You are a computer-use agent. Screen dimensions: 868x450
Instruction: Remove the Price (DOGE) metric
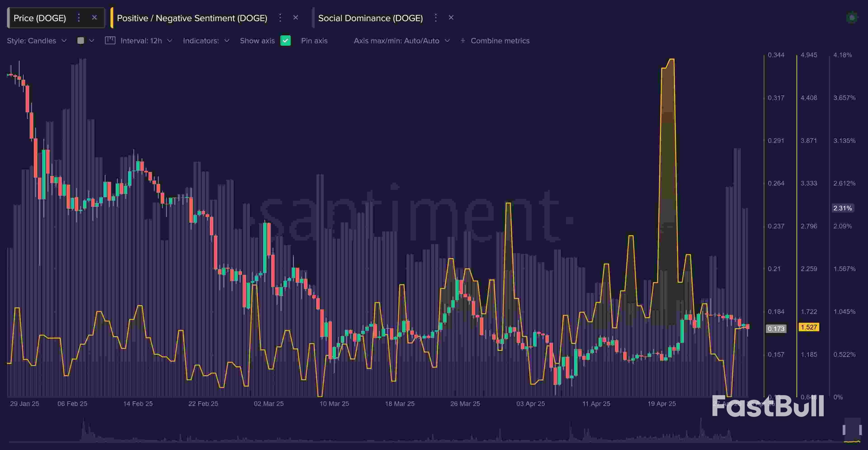click(x=94, y=17)
